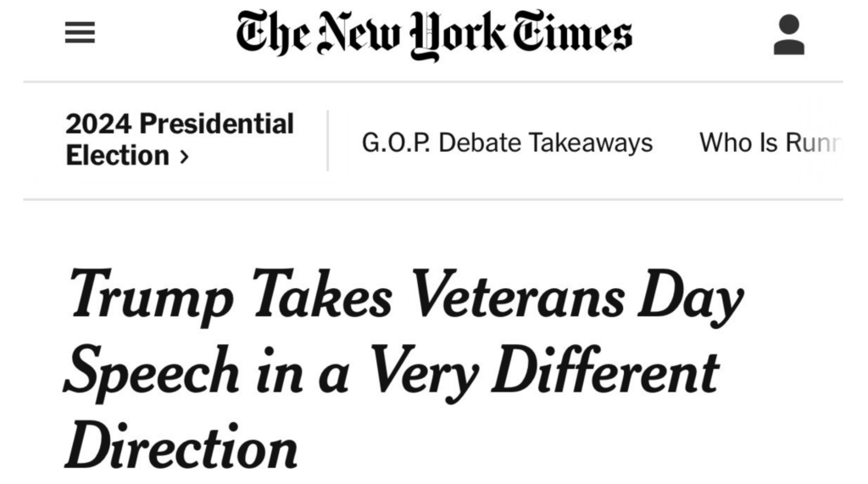Click the New York Times logo
This screenshot has height=484, width=868.
point(433,34)
